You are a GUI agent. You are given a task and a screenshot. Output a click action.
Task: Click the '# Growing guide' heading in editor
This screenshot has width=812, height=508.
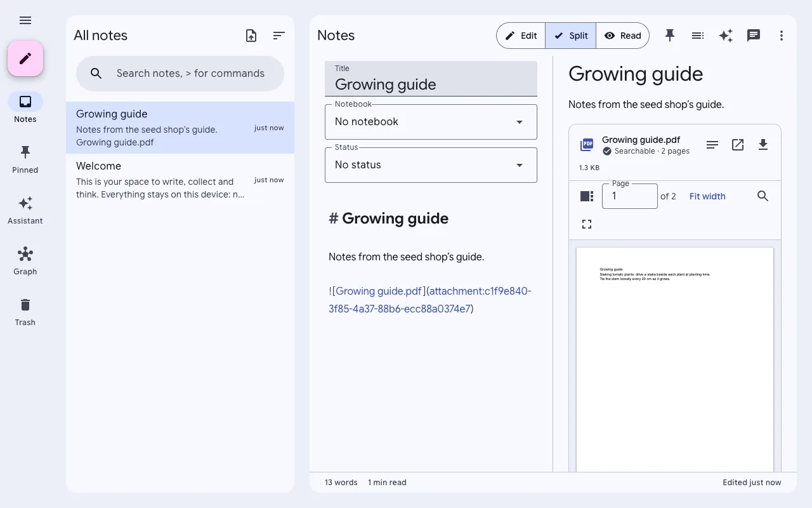tap(388, 218)
